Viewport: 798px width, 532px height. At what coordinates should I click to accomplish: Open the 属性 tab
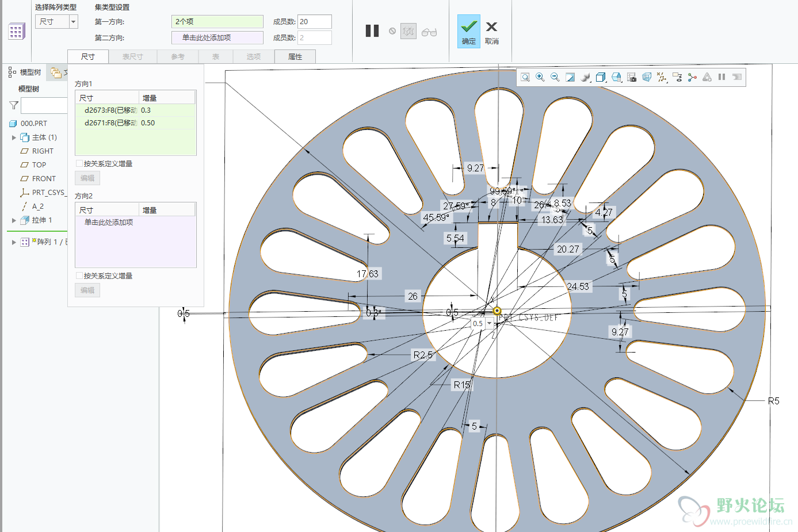coord(295,56)
